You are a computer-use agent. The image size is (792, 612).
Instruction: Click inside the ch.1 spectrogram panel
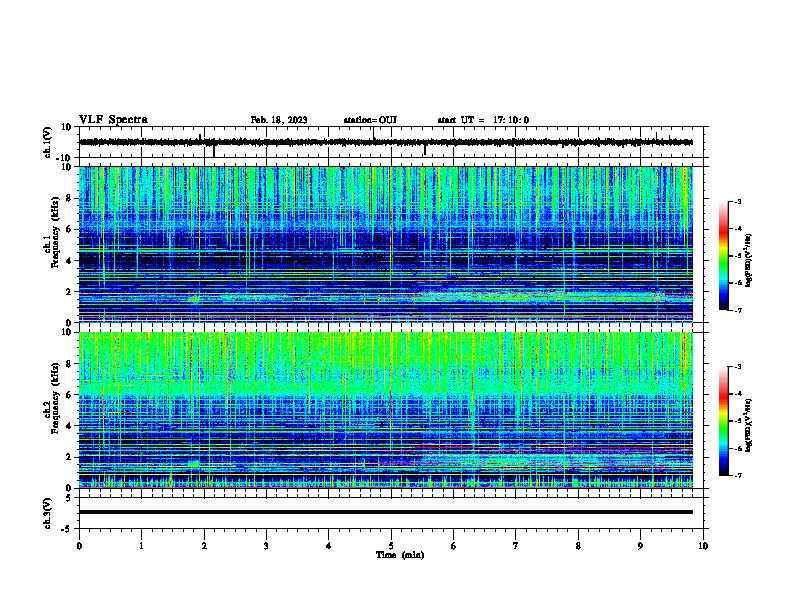[x=386, y=244]
